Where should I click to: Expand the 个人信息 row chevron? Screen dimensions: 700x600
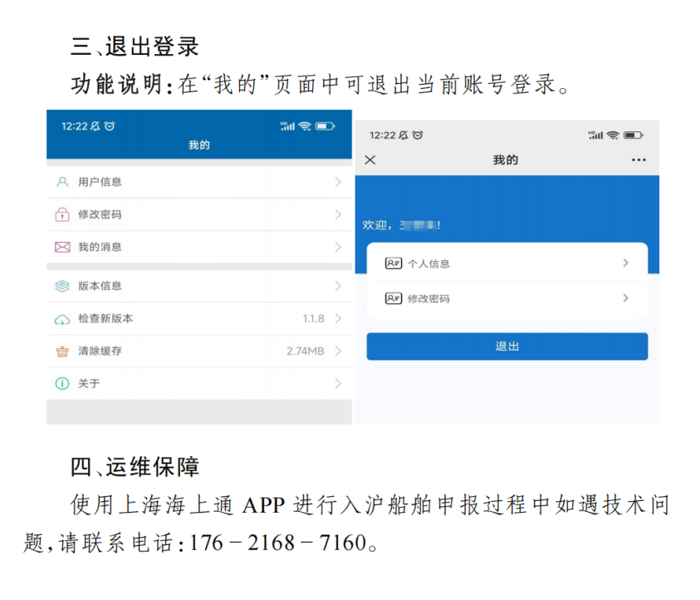[x=625, y=263]
